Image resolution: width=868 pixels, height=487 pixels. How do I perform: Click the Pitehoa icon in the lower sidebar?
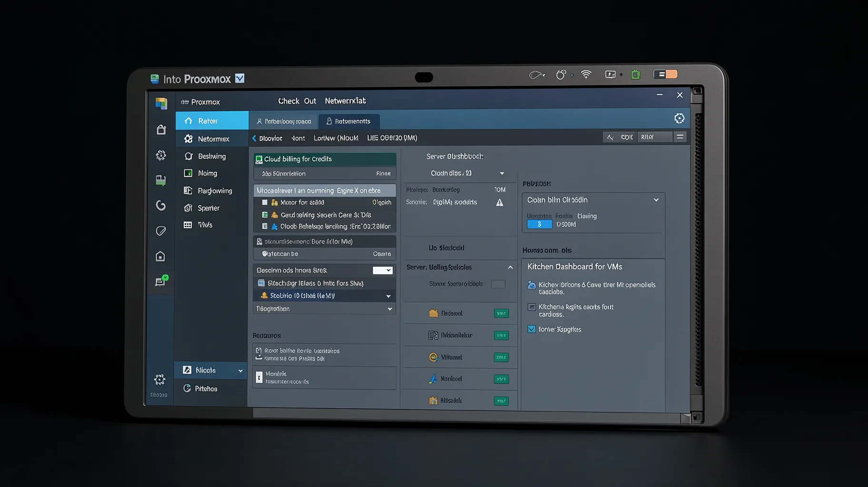(x=187, y=389)
